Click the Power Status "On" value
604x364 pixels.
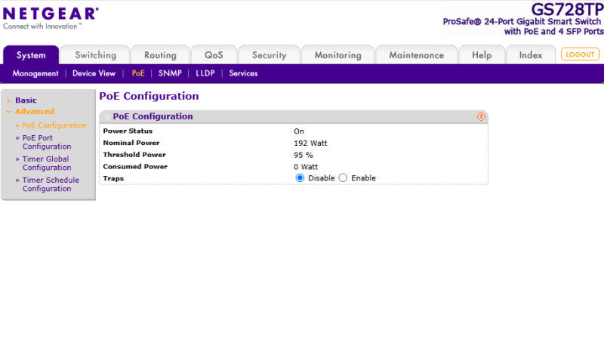coord(299,131)
